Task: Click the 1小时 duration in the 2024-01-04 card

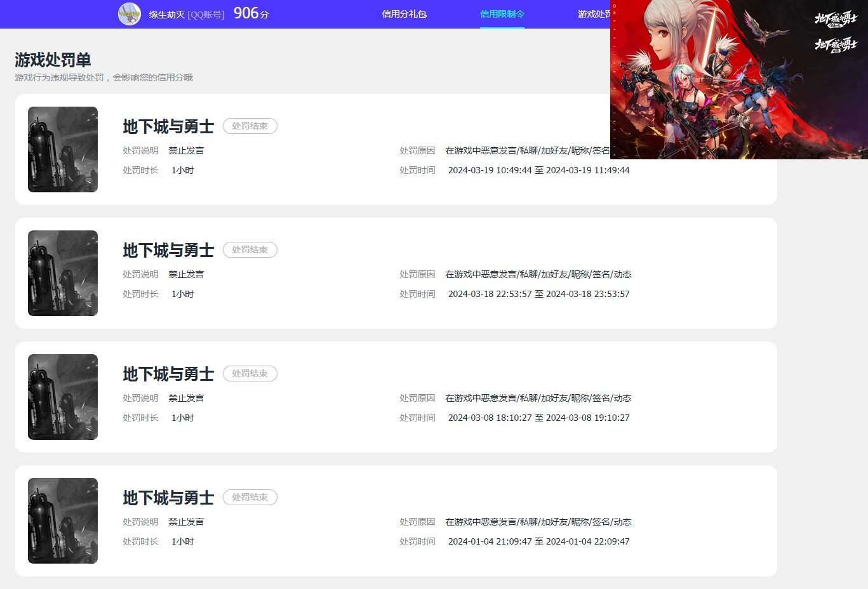Action: coord(183,541)
